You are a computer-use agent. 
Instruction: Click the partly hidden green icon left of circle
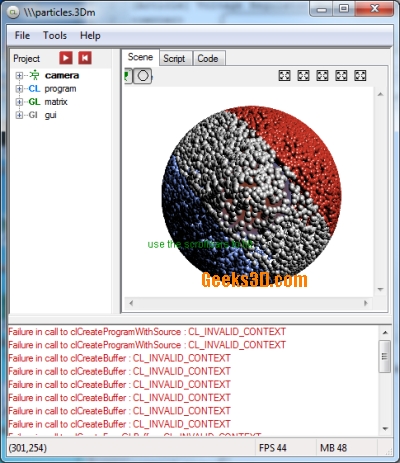tap(128, 76)
